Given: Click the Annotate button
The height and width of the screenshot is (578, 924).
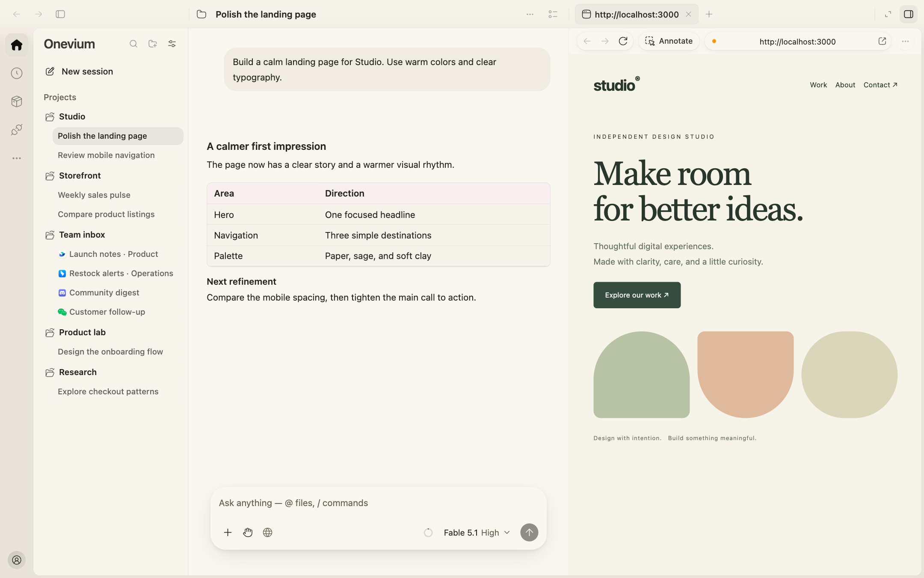Looking at the screenshot, I should (669, 41).
